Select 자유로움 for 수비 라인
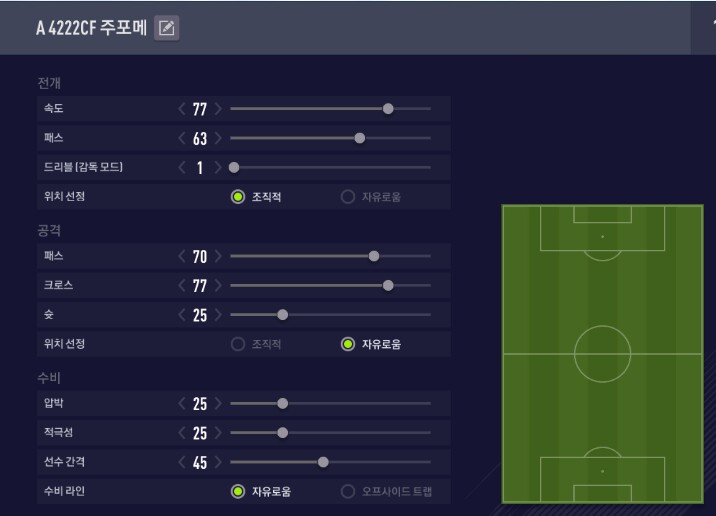 pos(238,492)
